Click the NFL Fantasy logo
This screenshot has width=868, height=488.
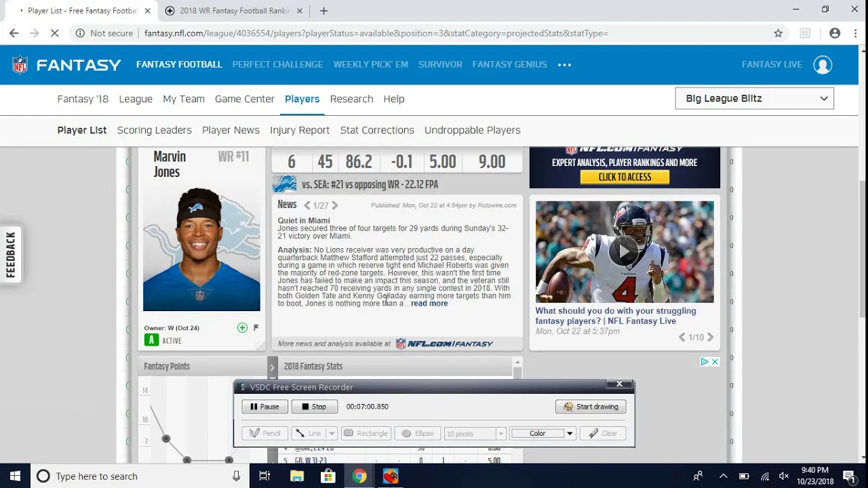coord(66,64)
